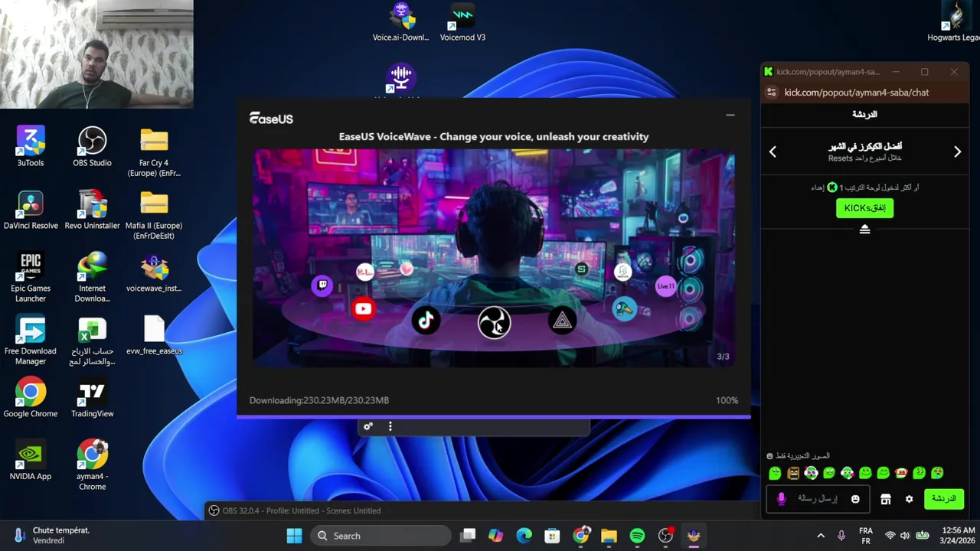Click the '100%' download percentage text
The image size is (980, 551).
tap(727, 400)
